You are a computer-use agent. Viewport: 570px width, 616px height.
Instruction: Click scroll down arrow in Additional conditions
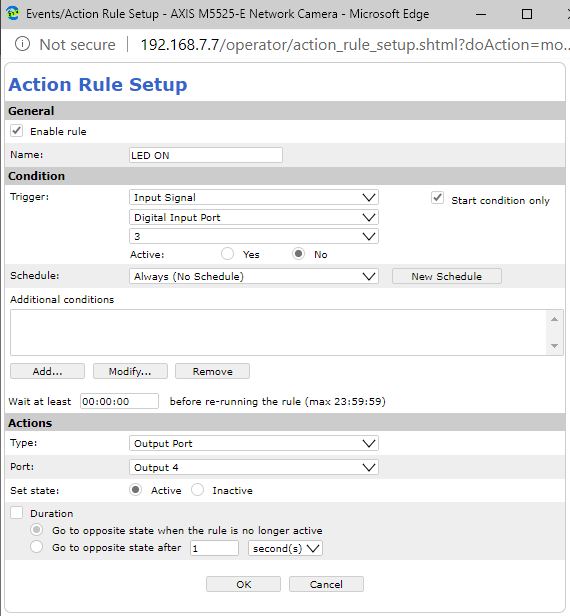pos(554,346)
